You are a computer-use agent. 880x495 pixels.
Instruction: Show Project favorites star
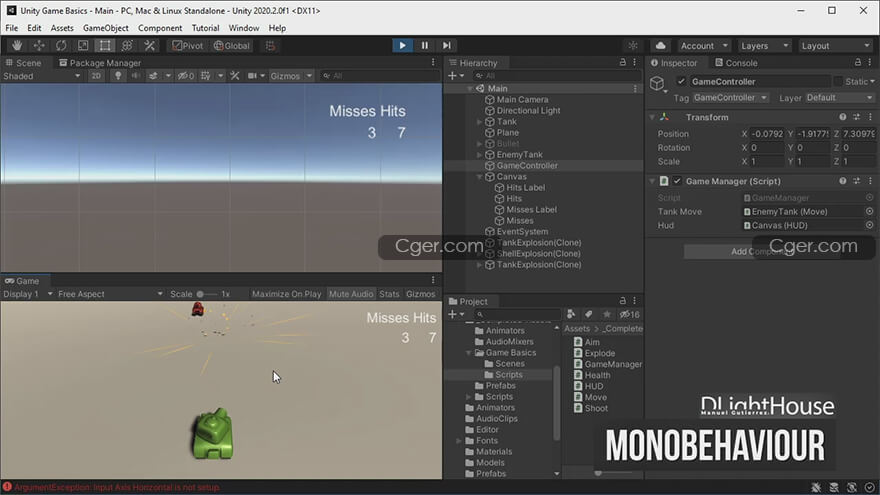[x=606, y=314]
